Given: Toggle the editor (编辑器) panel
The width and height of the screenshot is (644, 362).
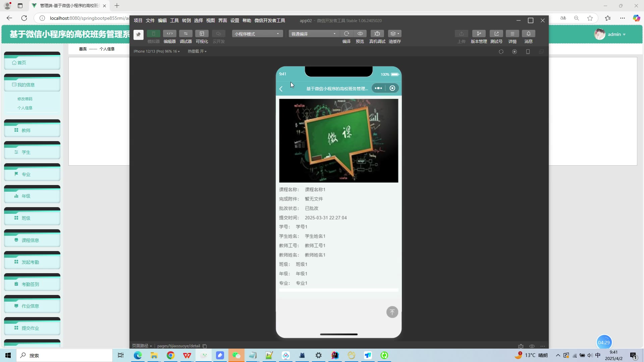Looking at the screenshot, I should 169,34.
